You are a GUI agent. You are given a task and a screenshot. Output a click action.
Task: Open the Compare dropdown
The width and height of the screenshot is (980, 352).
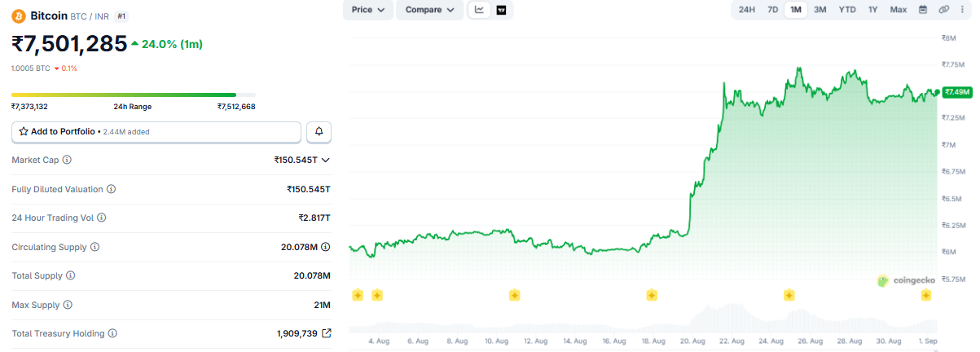pos(429,10)
